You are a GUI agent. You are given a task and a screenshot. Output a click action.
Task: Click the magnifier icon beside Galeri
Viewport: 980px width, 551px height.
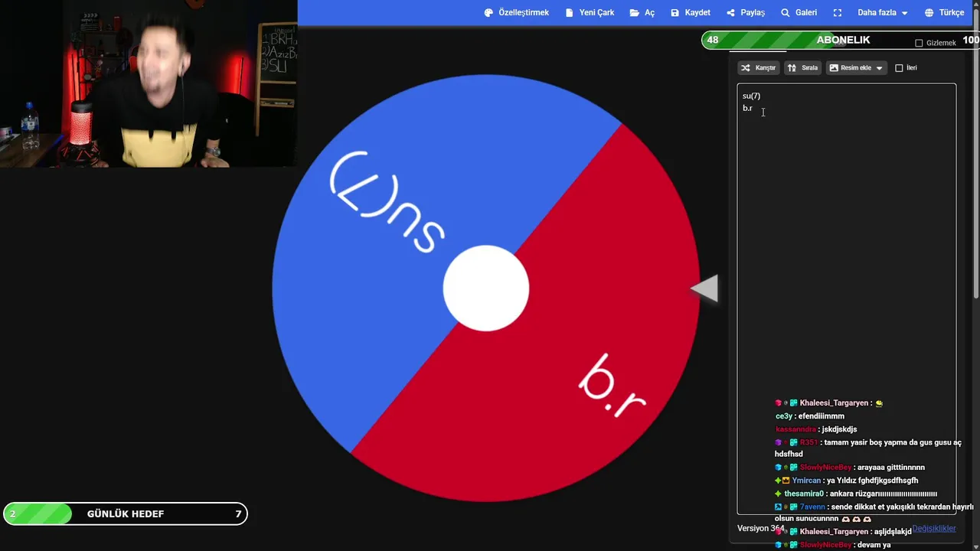785,12
